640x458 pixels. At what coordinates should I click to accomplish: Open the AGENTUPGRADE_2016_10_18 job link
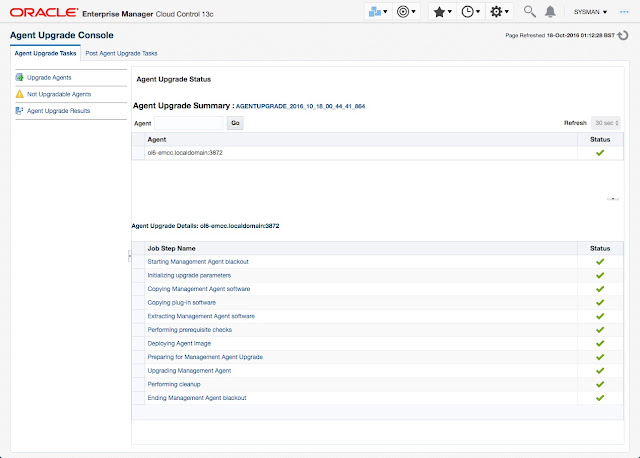click(300, 106)
